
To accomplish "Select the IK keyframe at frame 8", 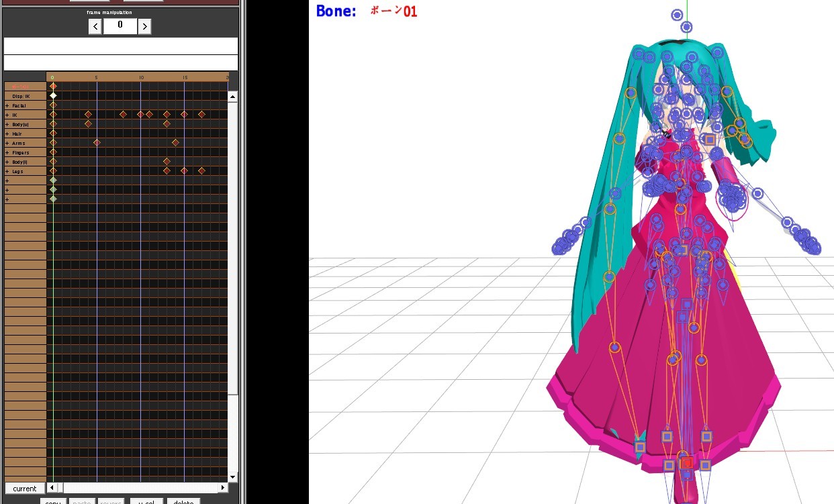I will tap(123, 115).
